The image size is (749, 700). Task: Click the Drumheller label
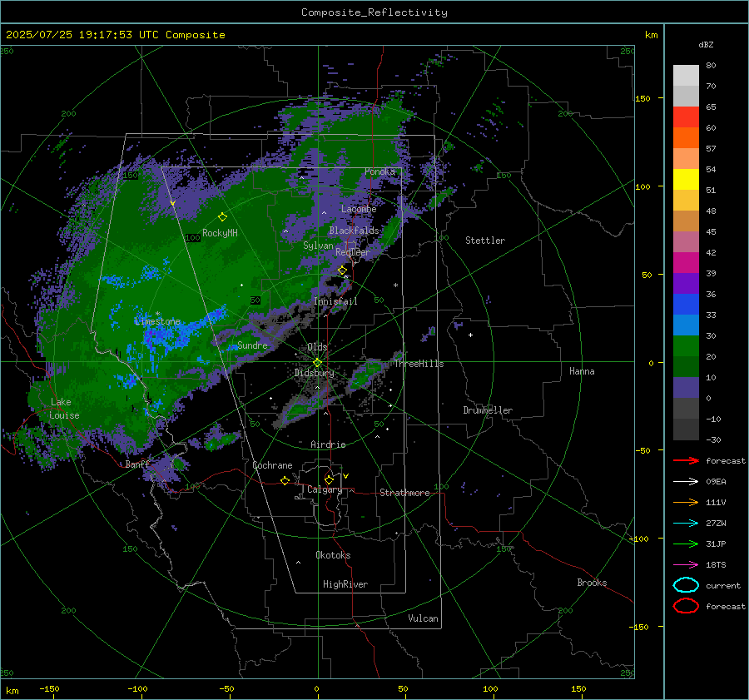[x=488, y=410]
